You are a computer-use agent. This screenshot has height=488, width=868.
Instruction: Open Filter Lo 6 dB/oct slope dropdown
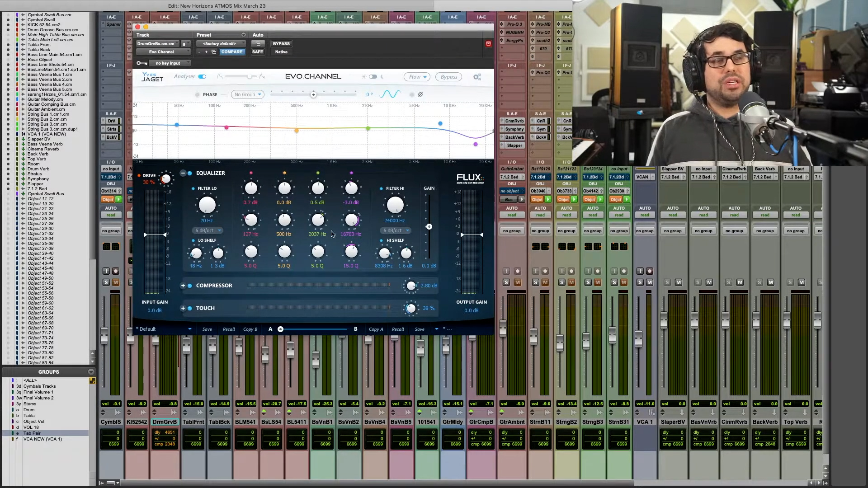(208, 230)
